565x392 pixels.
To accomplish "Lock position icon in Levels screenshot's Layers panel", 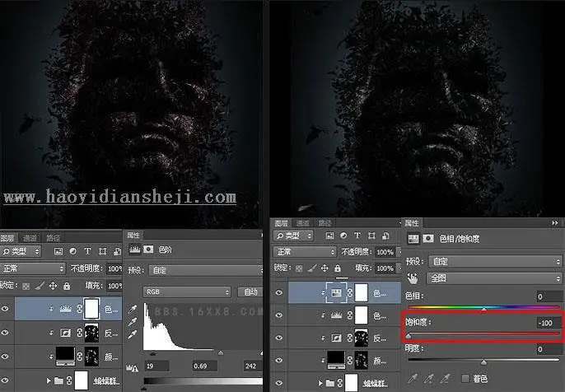I will [x=53, y=286].
